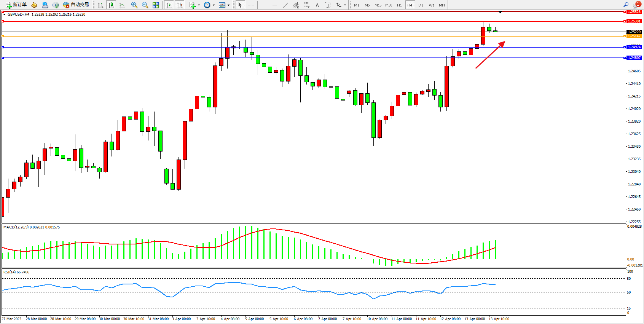Switch to the M15 timeframe
The image size is (644, 324).
378,5
